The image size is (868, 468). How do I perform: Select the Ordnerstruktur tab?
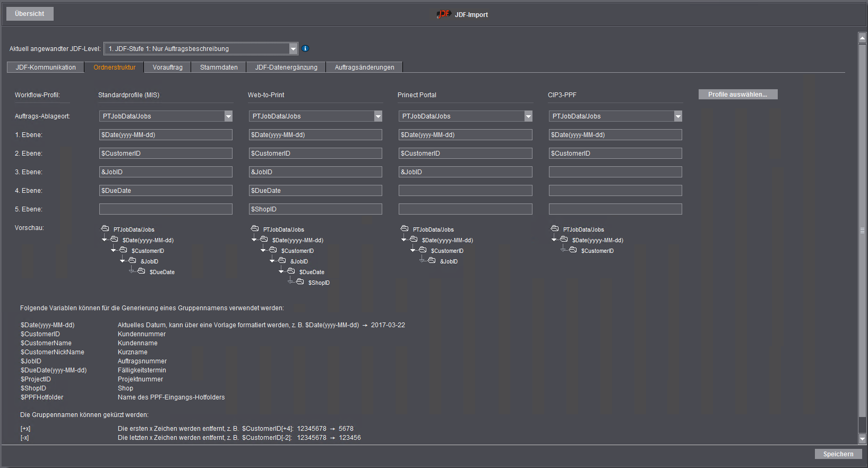pos(115,67)
